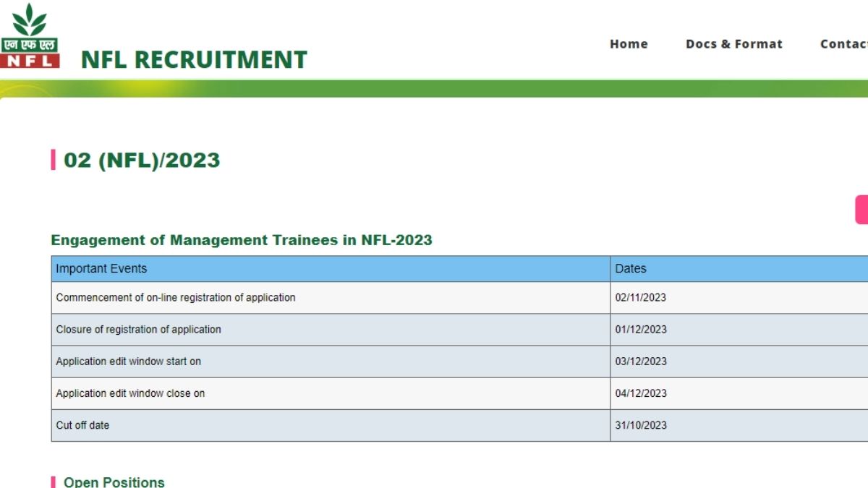The height and width of the screenshot is (488, 868).
Task: Click the green header stripe banner
Action: click(434, 88)
